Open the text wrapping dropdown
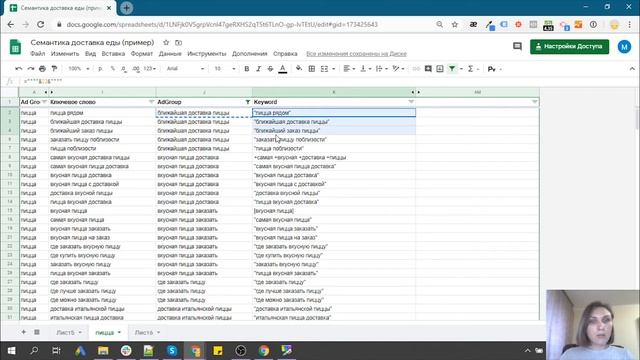 381,69
